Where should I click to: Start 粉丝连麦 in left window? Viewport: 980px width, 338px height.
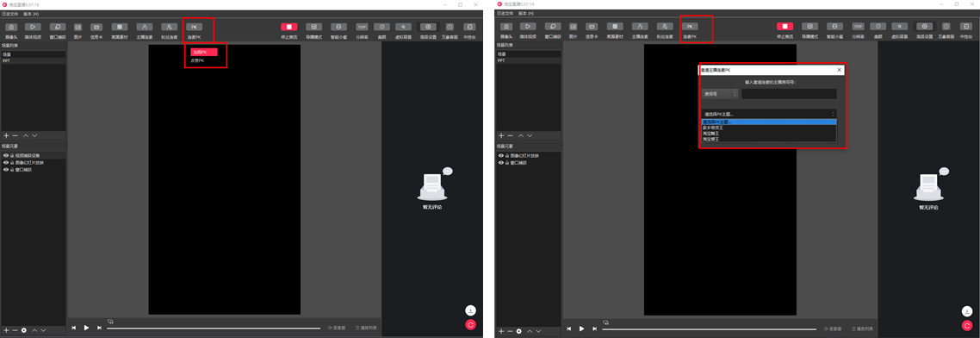tap(170, 30)
